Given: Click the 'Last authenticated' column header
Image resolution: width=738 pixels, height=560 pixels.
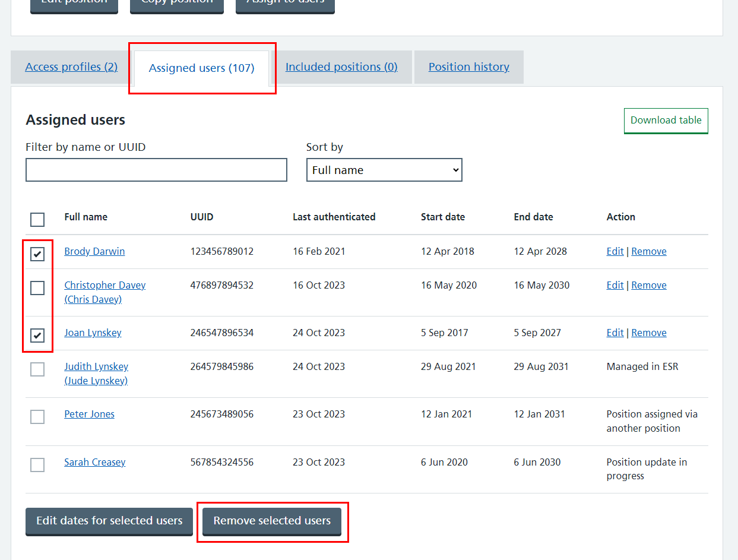Looking at the screenshot, I should pos(334,217).
